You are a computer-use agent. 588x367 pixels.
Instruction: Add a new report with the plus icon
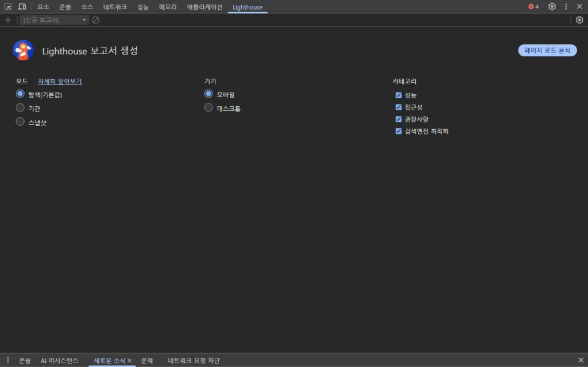pyautogui.click(x=7, y=20)
